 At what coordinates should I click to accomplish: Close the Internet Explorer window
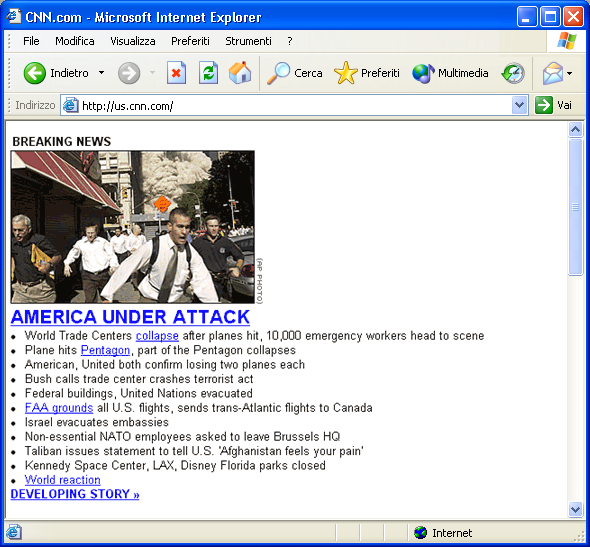click(x=573, y=17)
